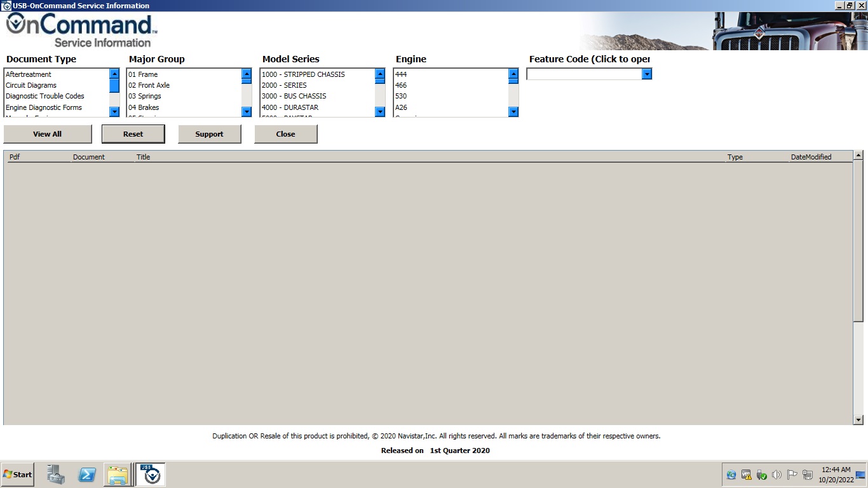This screenshot has height=488, width=868.
Task: Click the title bar application icon
Action: point(6,6)
